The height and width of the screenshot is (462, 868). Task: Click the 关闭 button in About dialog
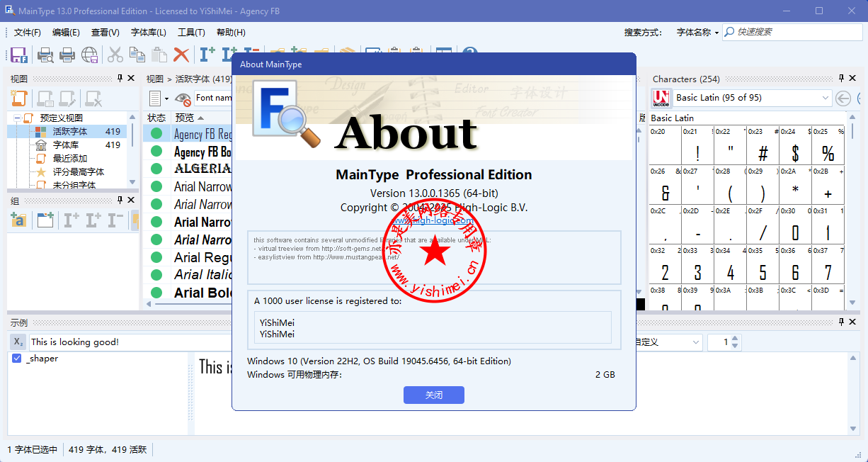coord(433,395)
